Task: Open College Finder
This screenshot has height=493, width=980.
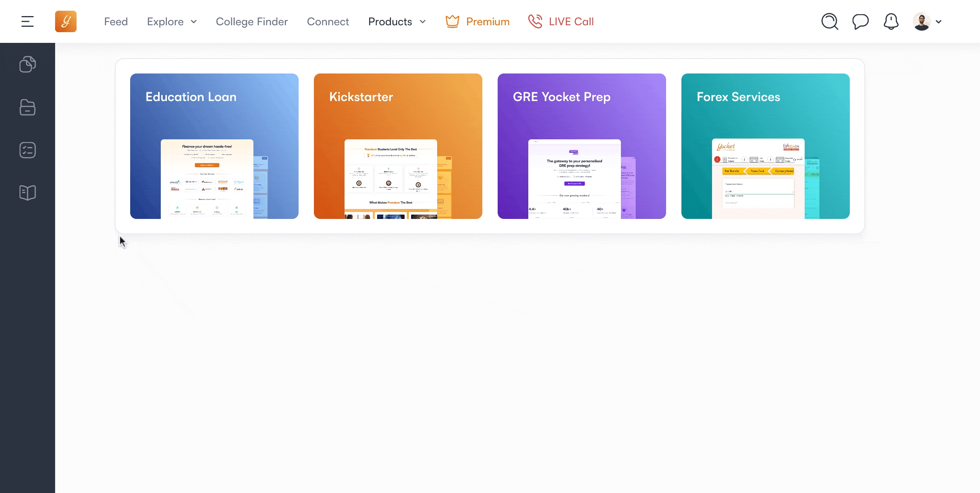Action: click(252, 21)
